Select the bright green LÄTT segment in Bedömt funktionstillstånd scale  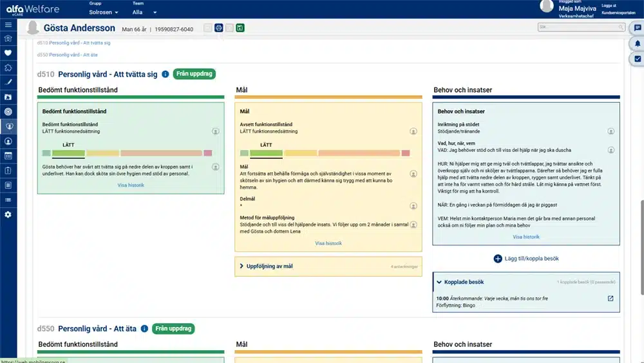coord(69,153)
